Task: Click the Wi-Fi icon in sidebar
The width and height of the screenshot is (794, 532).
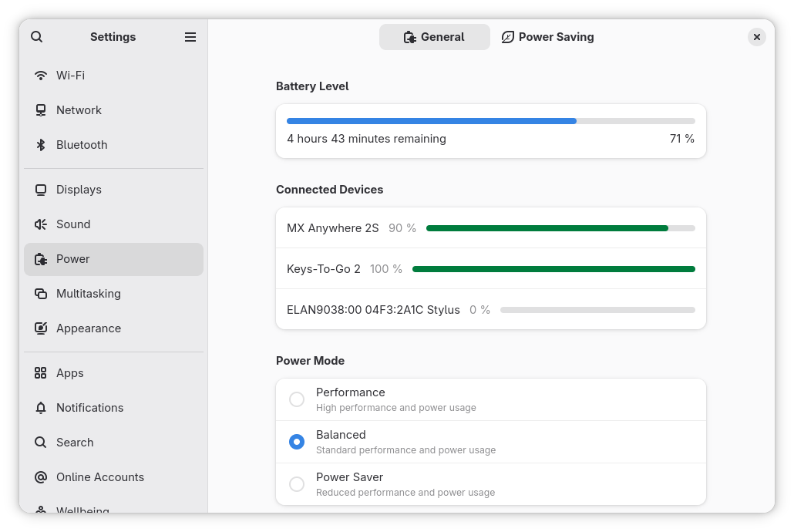Action: click(x=41, y=76)
